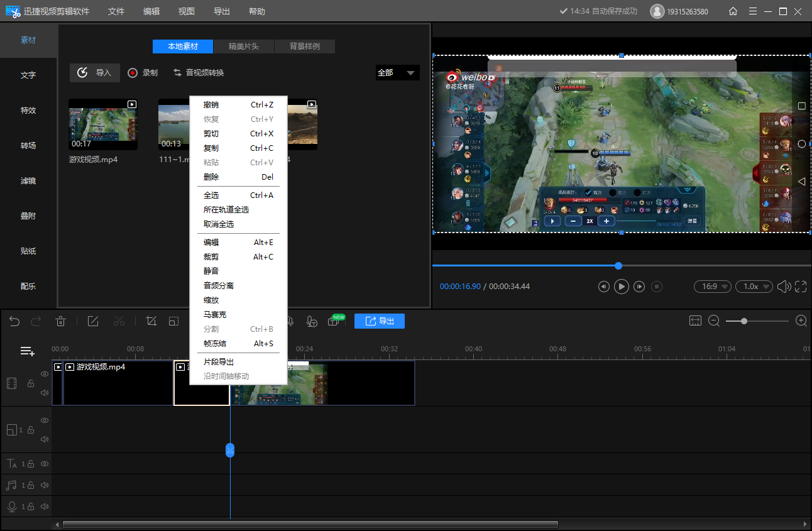The height and width of the screenshot is (531, 812).
Task: Open the 全部 material filter dropdown
Action: pyautogui.click(x=397, y=73)
